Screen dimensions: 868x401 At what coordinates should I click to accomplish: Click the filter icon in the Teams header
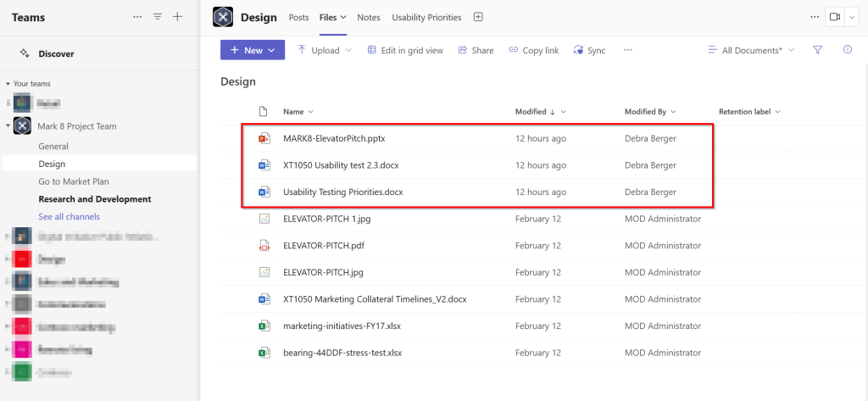click(x=158, y=17)
